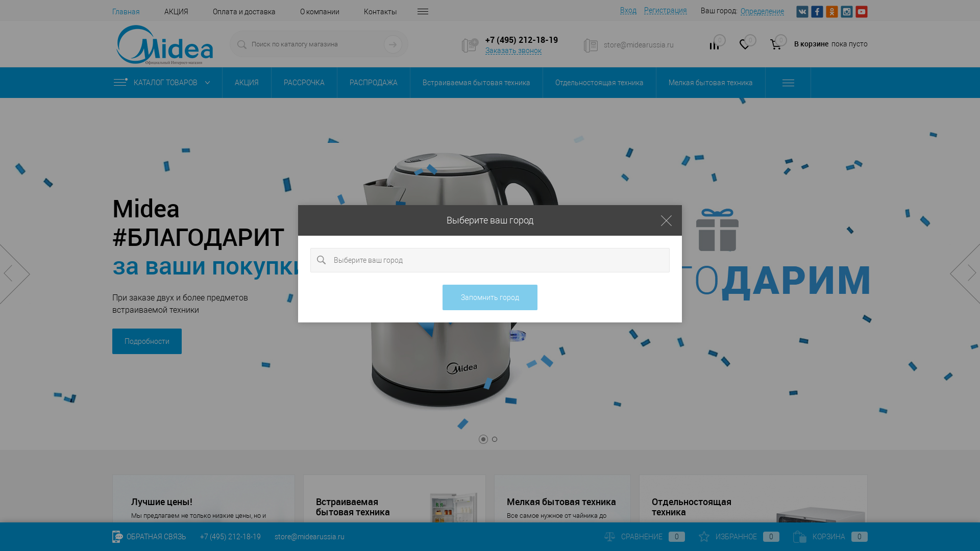Click the Регистрация link

point(666,10)
